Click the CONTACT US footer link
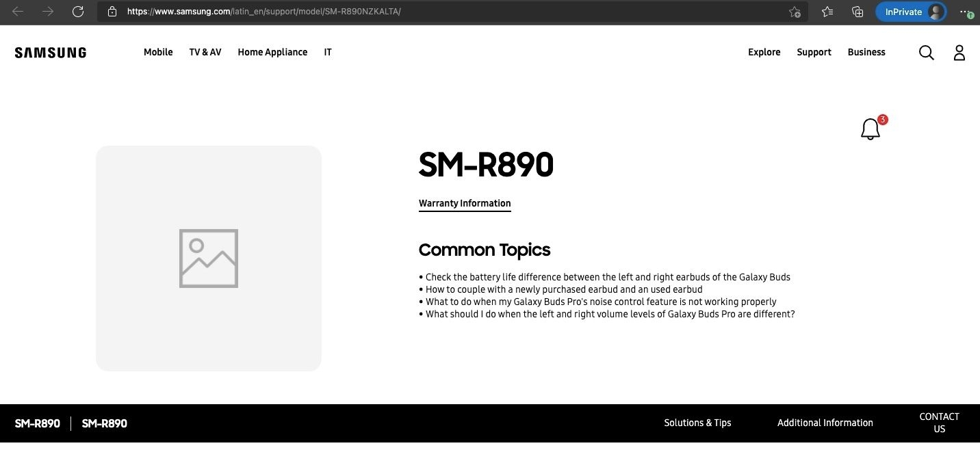Viewport: 980px width, 476px height. click(939, 423)
